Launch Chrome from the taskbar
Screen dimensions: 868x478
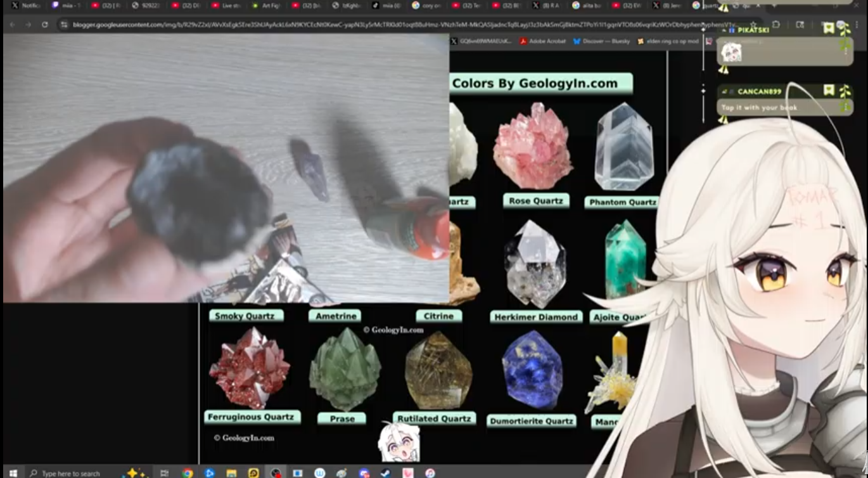(188, 472)
